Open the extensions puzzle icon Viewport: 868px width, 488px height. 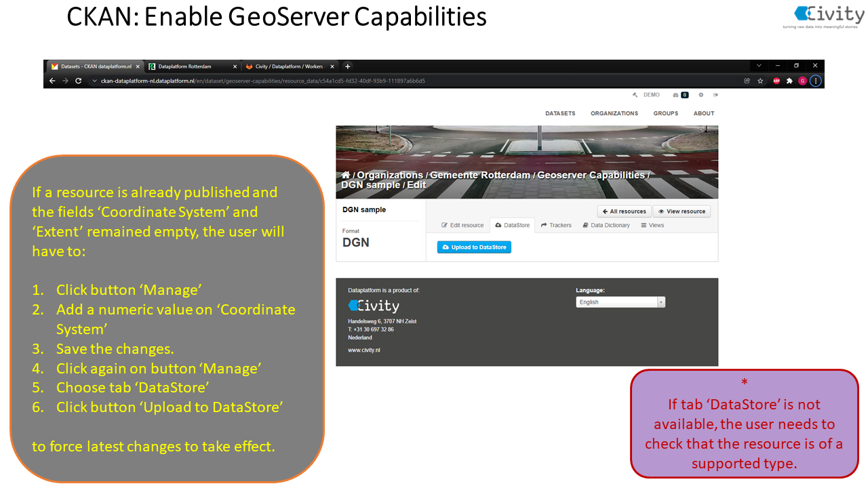(x=789, y=81)
